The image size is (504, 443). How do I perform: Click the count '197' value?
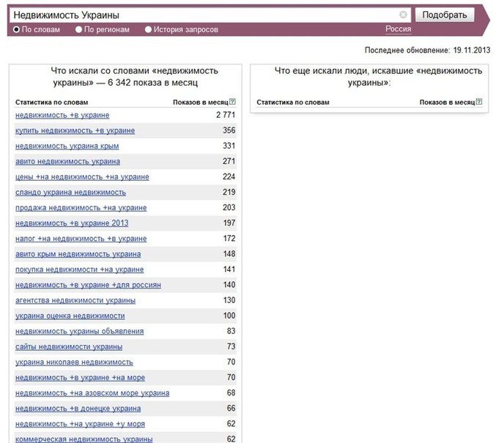229,223
